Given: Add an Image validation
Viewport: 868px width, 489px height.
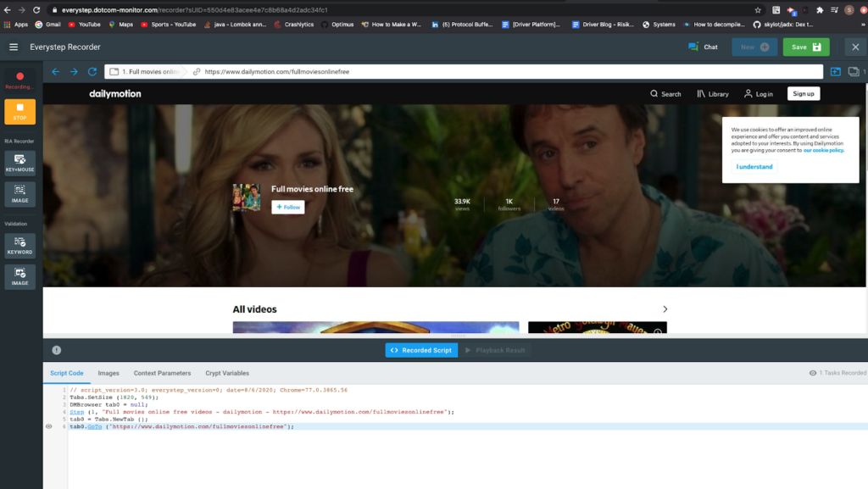Looking at the screenshot, I should (x=20, y=276).
